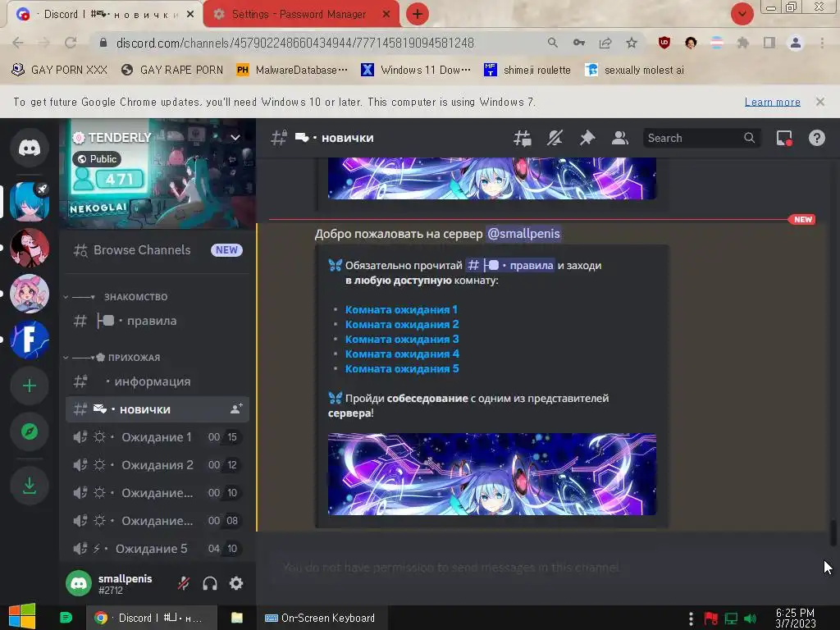Open smallpenis user avatar panel
The image size is (840, 630).
click(79, 583)
